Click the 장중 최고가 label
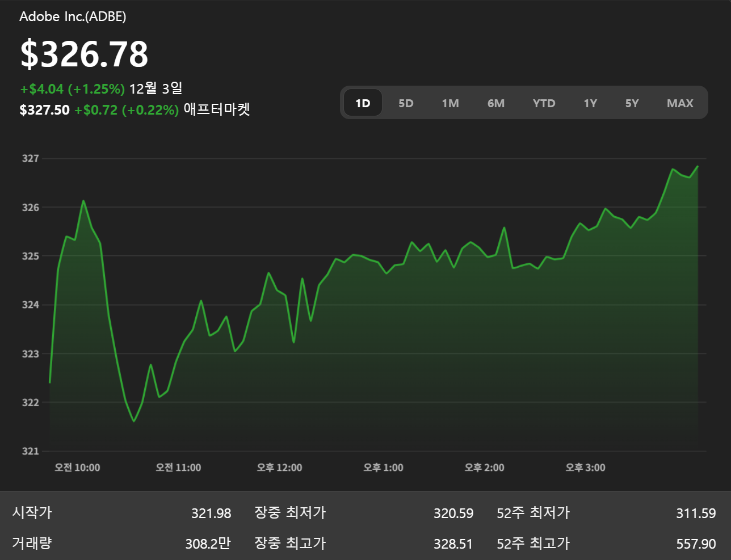 (x=290, y=544)
